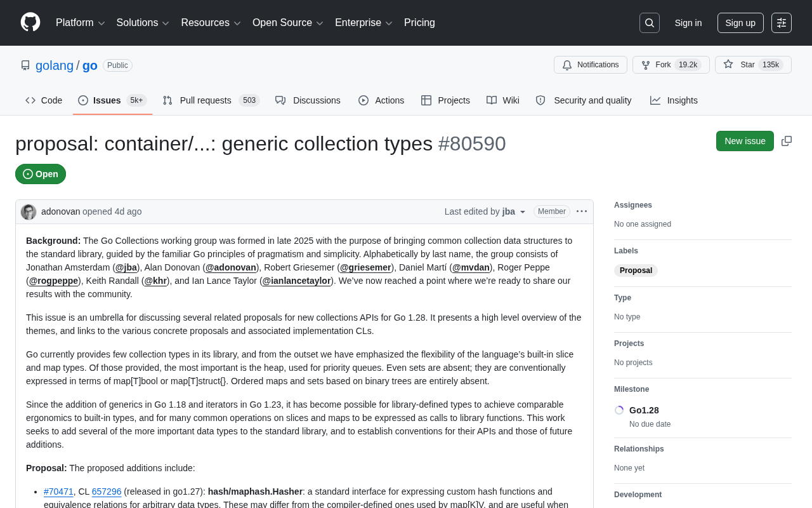This screenshot has height=508, width=812.
Task: Open the Discussions tab
Action: [308, 100]
